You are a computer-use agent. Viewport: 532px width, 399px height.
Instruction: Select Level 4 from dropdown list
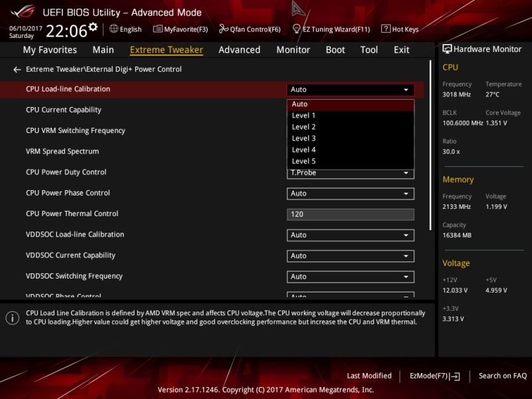pos(350,150)
